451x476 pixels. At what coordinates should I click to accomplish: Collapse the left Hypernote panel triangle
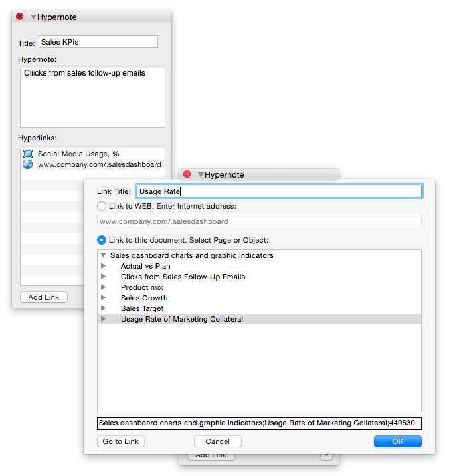(x=33, y=17)
